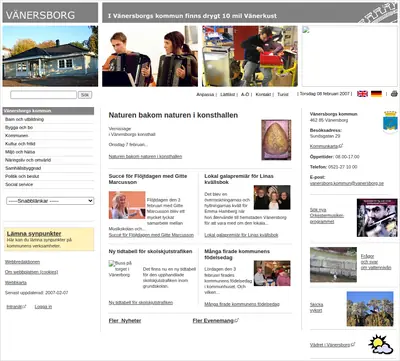This screenshot has height=361, width=400.
Task: Open Barn och utbildning in sidebar
Action: 49,119
